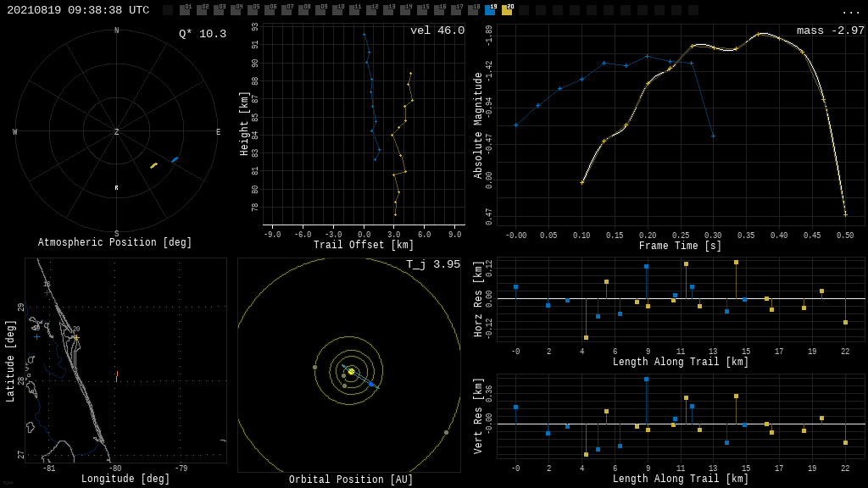Click the blue meteor streak on sky plot

175,159
